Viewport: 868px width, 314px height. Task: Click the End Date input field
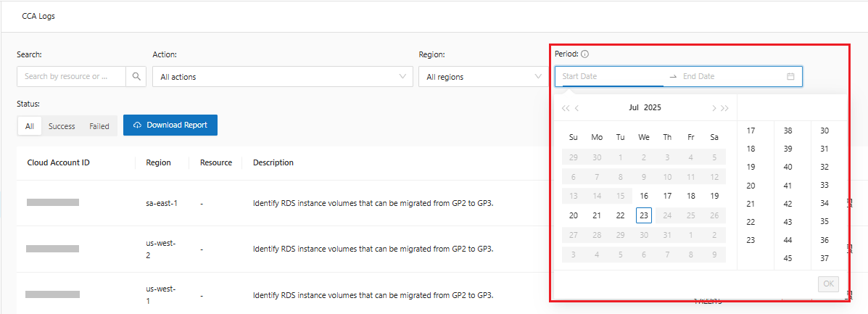click(729, 76)
